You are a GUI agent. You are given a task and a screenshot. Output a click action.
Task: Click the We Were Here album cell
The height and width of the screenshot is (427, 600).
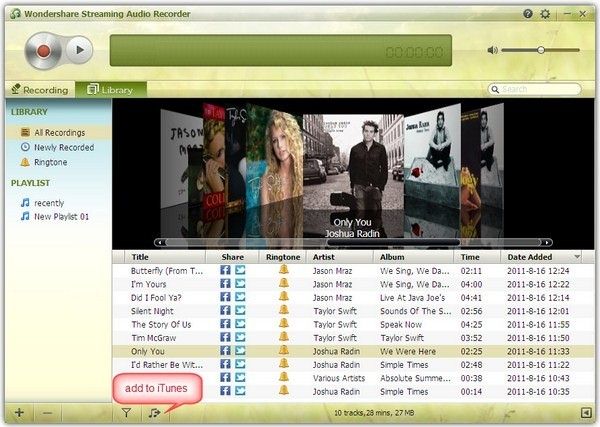tap(408, 351)
